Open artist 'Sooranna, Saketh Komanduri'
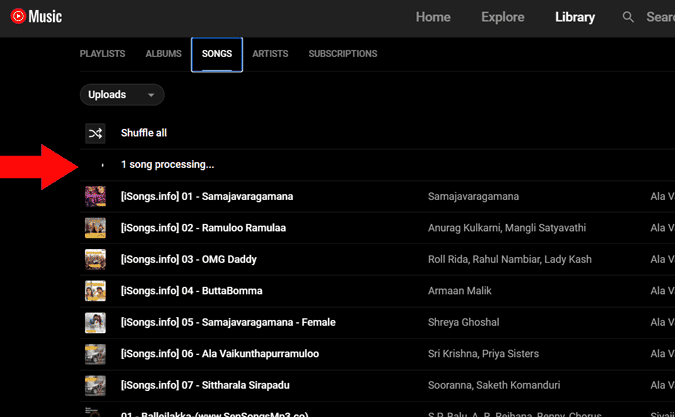Screen dimensions: 675x417 point(494,385)
